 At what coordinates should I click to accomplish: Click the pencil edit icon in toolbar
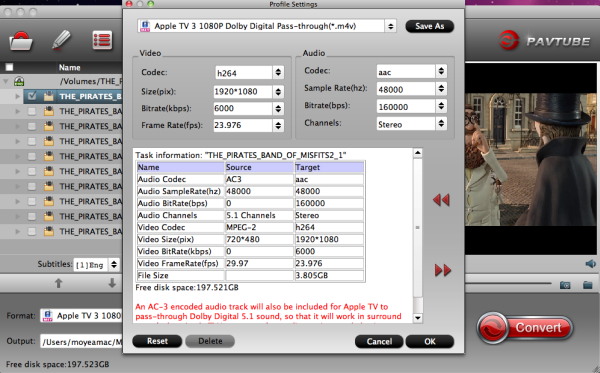click(61, 40)
